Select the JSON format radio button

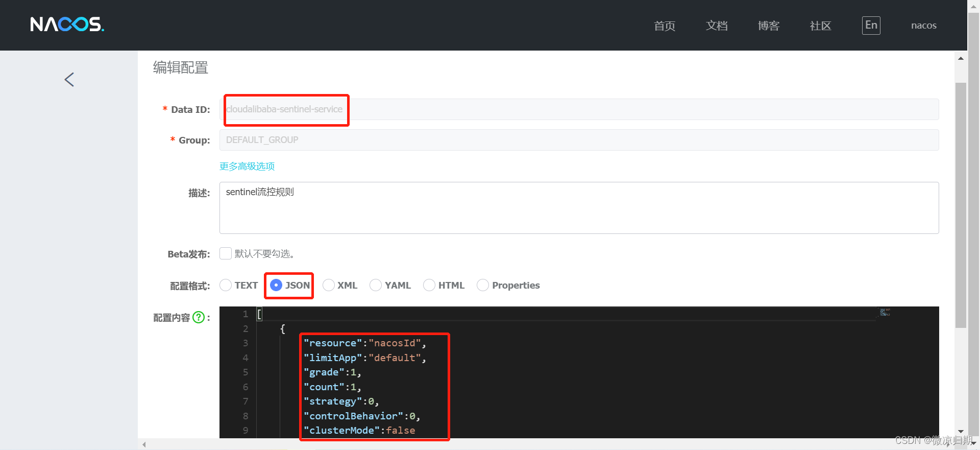point(276,285)
